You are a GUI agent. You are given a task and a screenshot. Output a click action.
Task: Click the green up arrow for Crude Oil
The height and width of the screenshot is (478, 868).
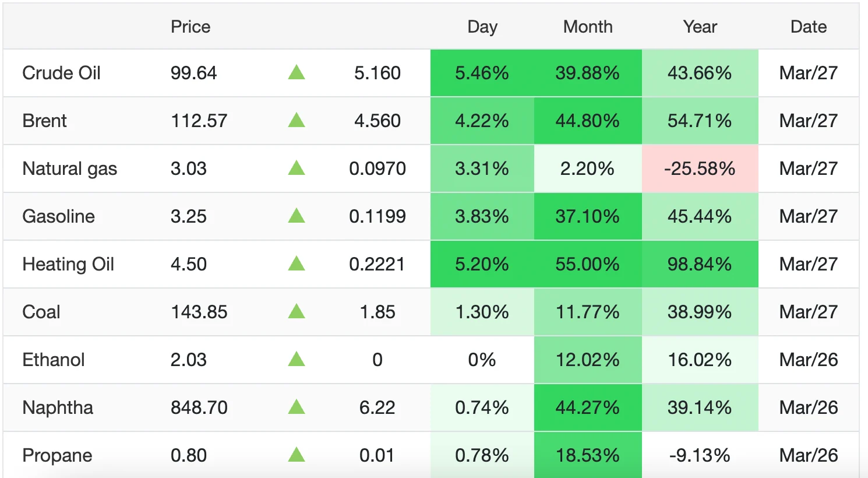[297, 73]
